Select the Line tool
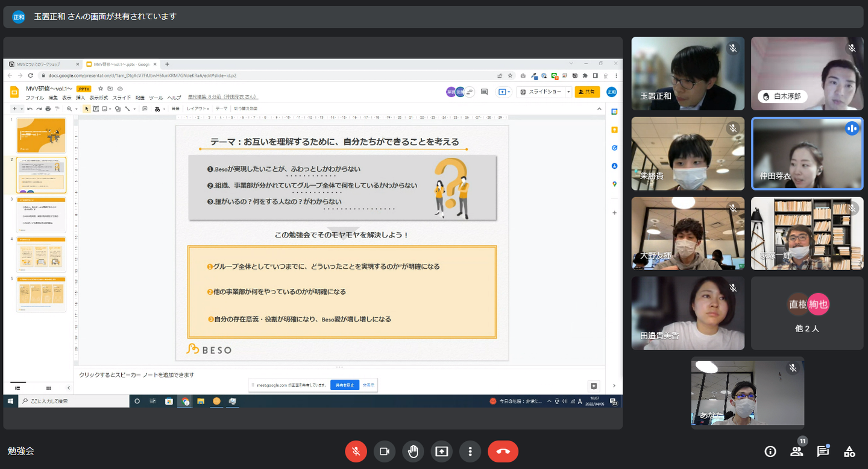Viewport: 868px width, 469px height. pos(127,109)
